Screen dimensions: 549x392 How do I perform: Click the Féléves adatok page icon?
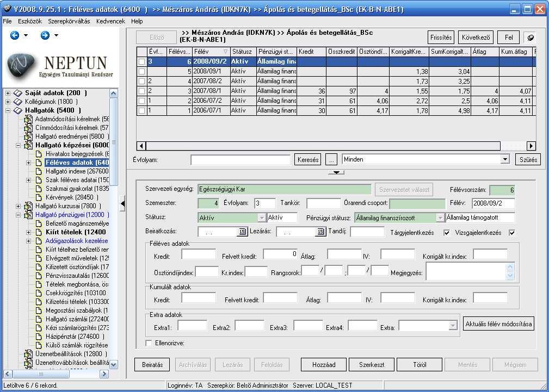(x=39, y=163)
